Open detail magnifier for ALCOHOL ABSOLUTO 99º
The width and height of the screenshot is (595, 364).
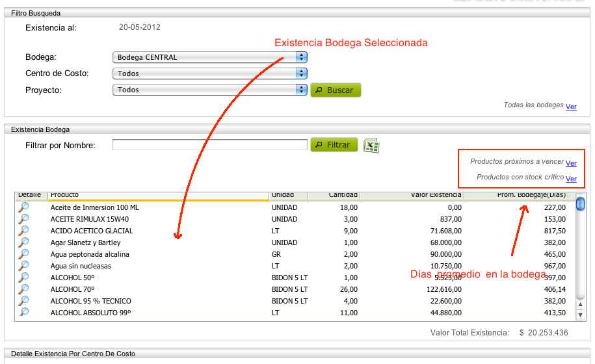[x=23, y=312]
